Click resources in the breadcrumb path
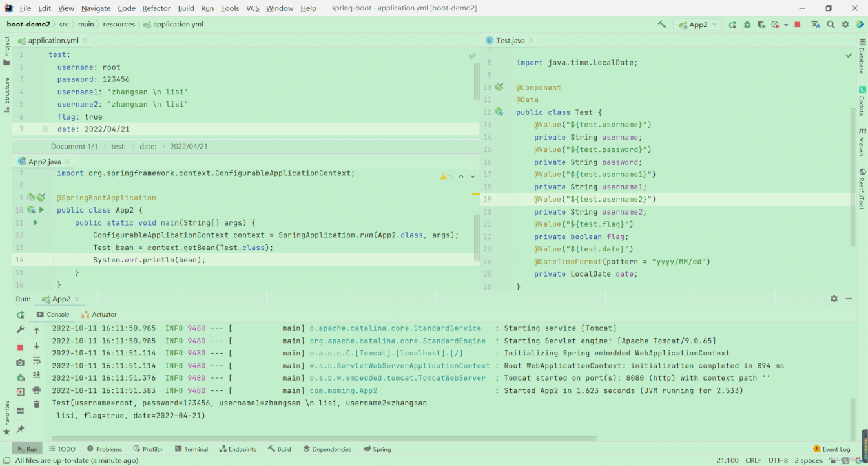 click(x=119, y=25)
